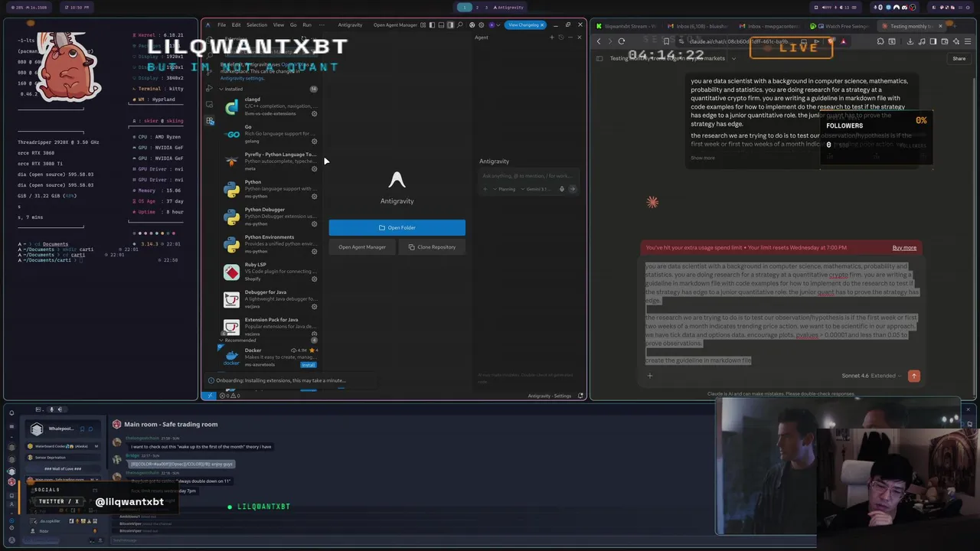Click the search magnifier icon in Antigravity title bar
The image size is (980, 551).
459,25
